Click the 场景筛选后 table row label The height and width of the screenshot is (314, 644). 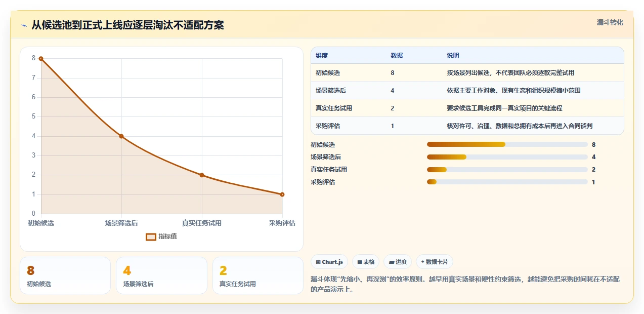(x=331, y=91)
